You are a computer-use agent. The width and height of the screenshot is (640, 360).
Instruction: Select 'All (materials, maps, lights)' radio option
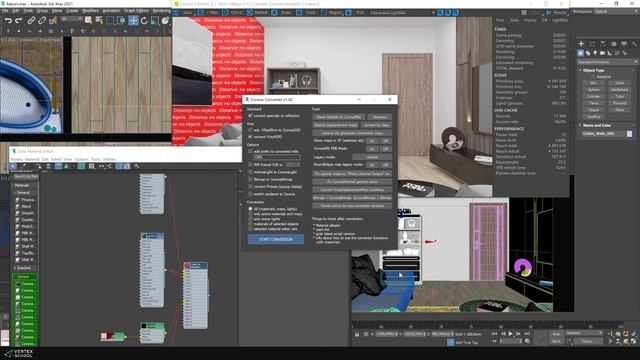click(x=250, y=209)
